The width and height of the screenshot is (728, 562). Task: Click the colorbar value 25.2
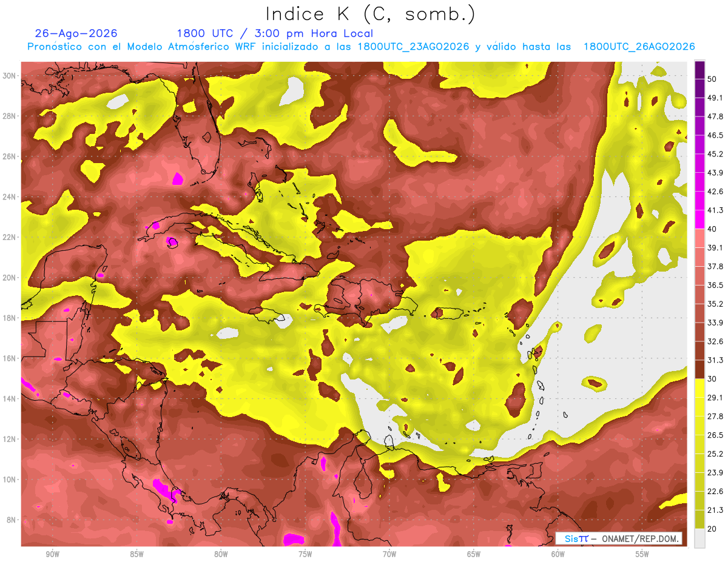tap(716, 453)
